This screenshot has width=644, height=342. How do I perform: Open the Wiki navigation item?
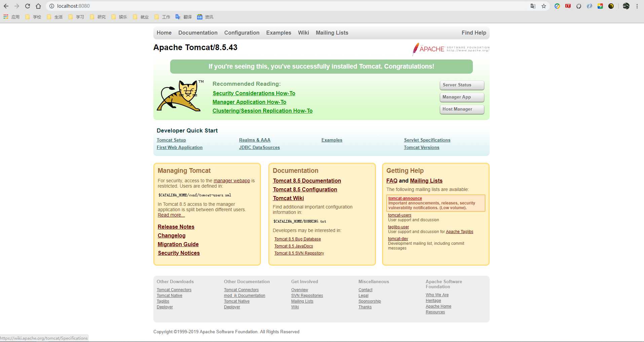[x=303, y=33]
